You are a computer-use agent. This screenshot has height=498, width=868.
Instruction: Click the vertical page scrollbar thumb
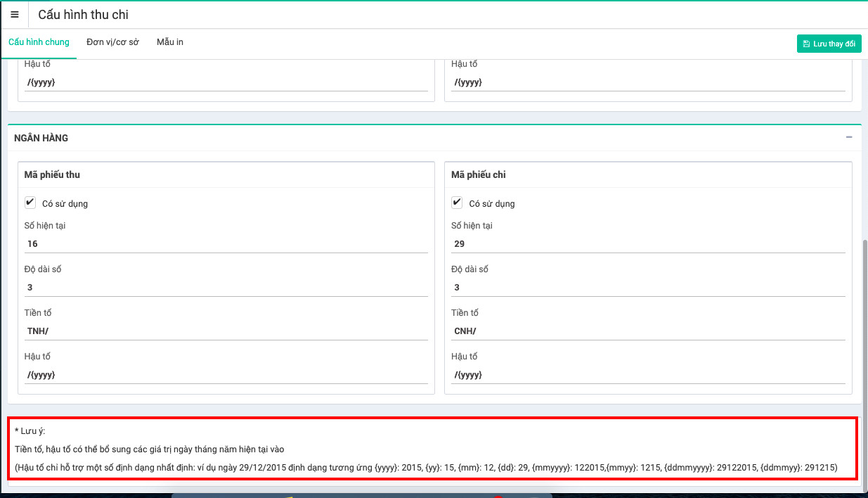pyautogui.click(x=864, y=352)
